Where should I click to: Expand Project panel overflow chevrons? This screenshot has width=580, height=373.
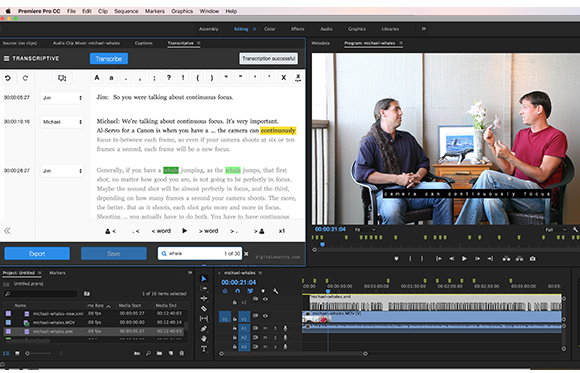(190, 273)
